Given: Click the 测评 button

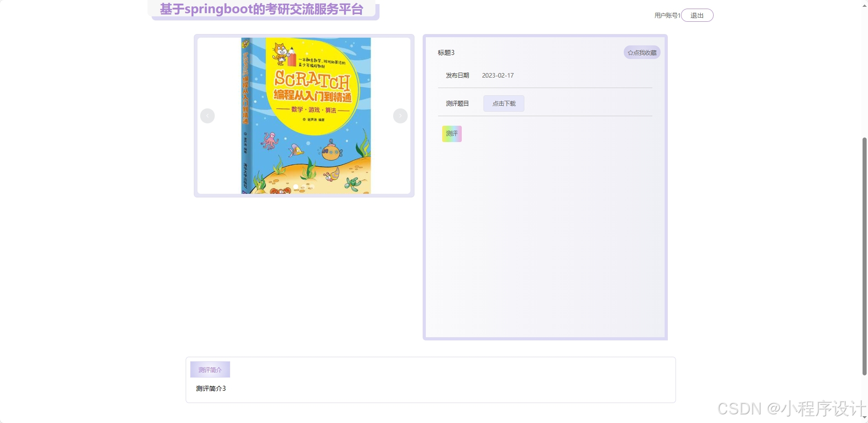Looking at the screenshot, I should (x=452, y=134).
